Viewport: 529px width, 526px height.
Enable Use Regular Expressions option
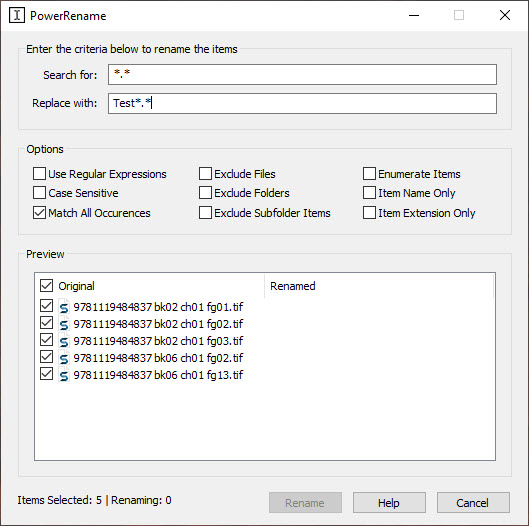pos(39,174)
